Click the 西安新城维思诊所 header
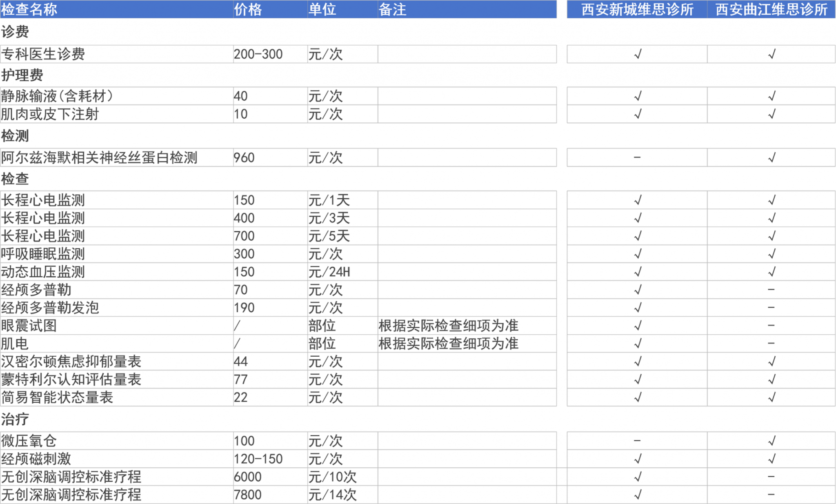836x504 pixels. coord(637,9)
